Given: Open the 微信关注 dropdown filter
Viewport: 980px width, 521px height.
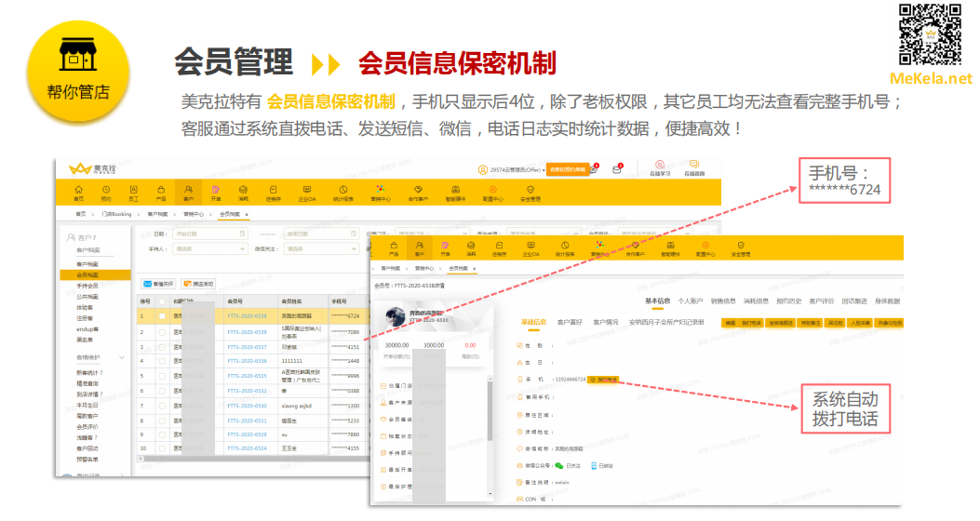Looking at the screenshot, I should (321, 248).
